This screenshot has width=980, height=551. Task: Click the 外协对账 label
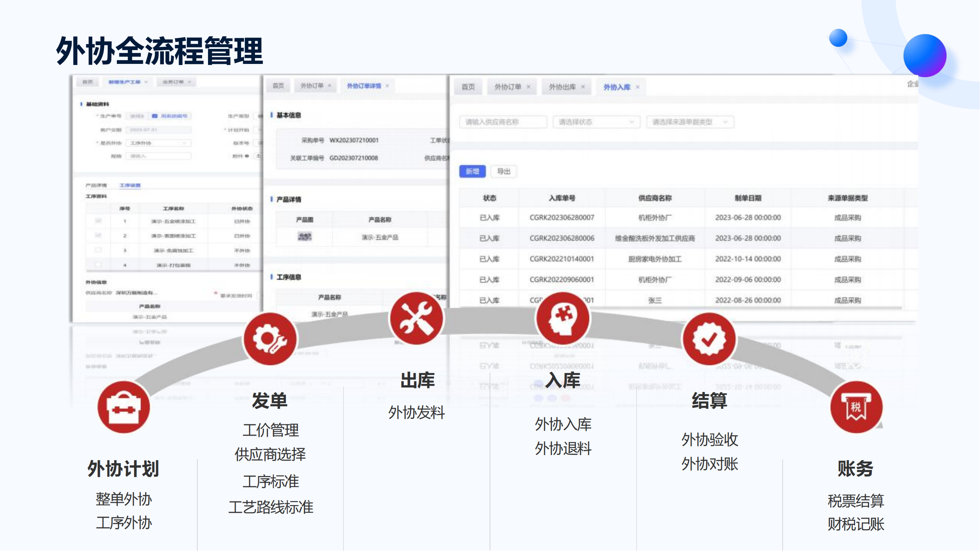click(x=710, y=464)
